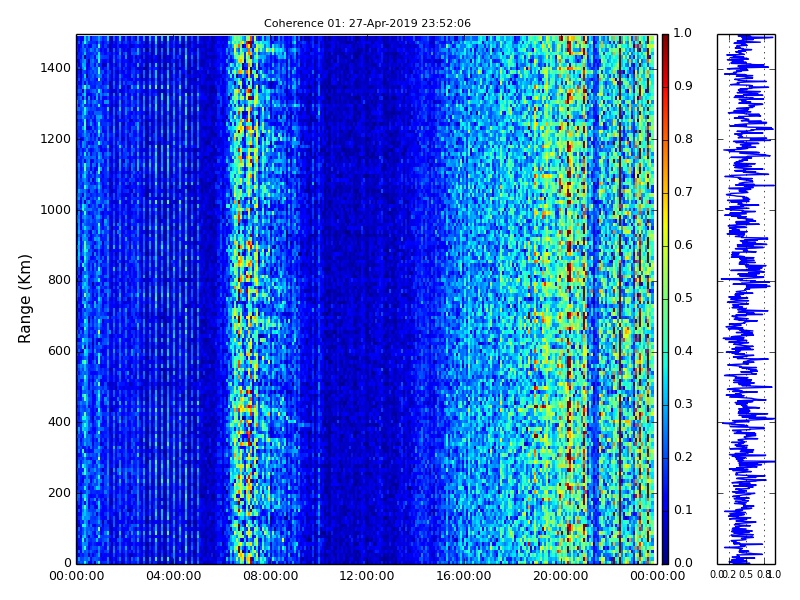Select the 1400 tick on the Range axis
Image resolution: width=800 pixels, height=600 pixels.
pyautogui.click(x=56, y=68)
